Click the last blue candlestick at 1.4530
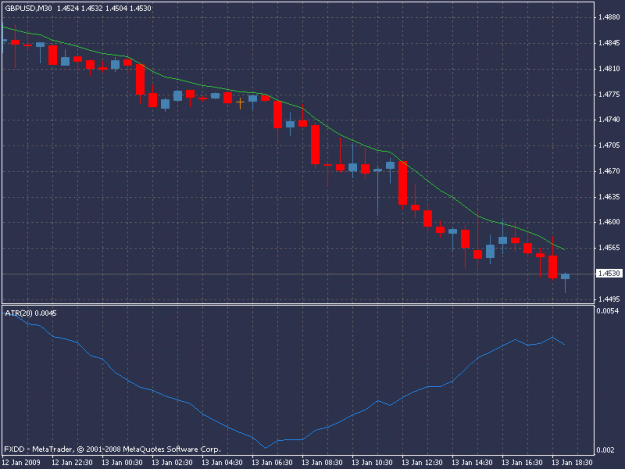This screenshot has height=469, width=625. point(565,277)
